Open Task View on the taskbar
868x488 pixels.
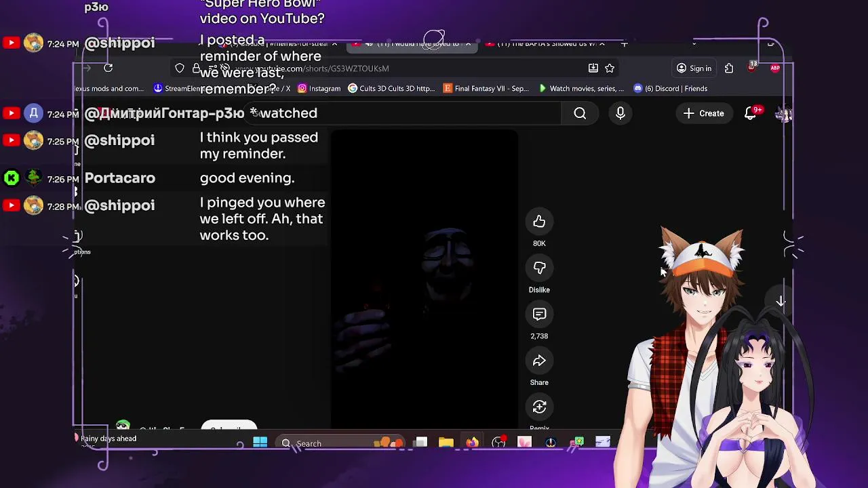[x=420, y=443]
